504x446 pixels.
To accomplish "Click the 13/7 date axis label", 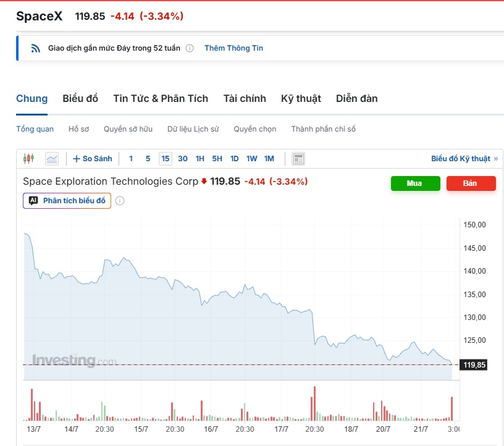I will (x=33, y=429).
